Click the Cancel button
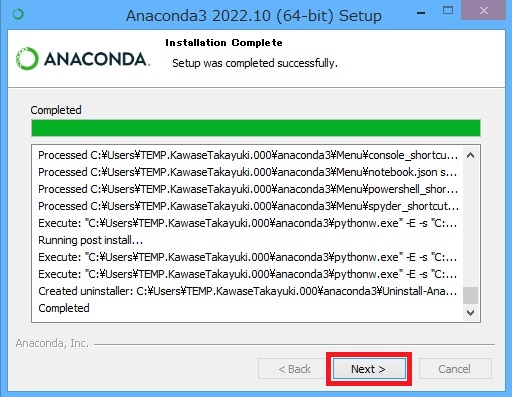The height and width of the screenshot is (397, 512). (x=455, y=369)
